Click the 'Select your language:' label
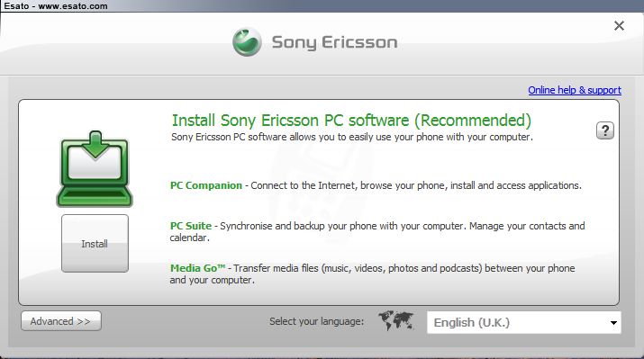The height and width of the screenshot is (359, 644). coord(317,321)
